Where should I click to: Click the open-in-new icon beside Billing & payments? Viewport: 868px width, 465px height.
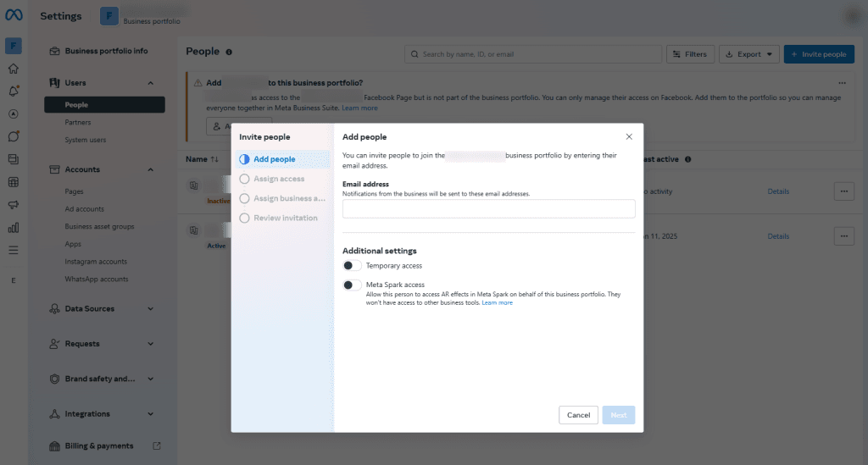point(156,446)
